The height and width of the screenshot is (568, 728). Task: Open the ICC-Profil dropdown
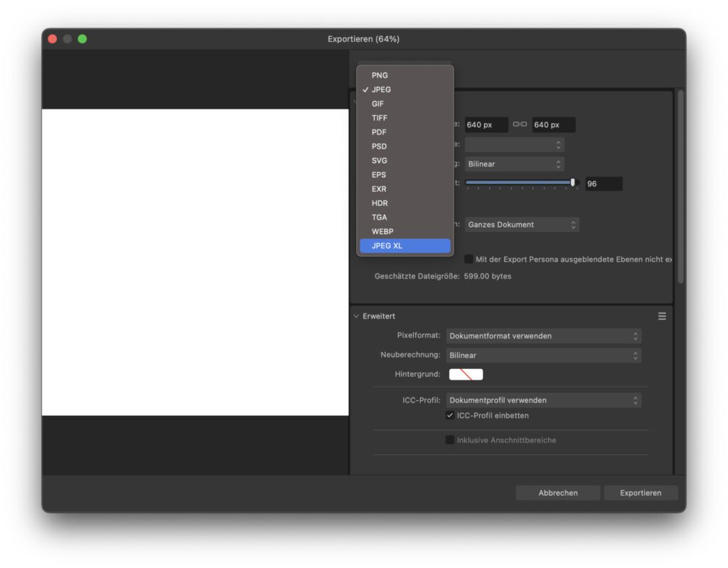point(543,400)
